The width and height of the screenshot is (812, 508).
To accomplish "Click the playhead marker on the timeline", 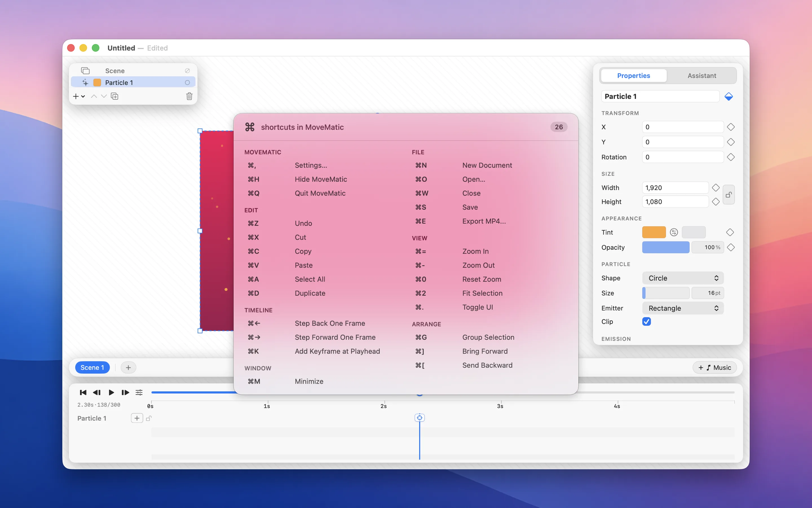I will click(420, 418).
